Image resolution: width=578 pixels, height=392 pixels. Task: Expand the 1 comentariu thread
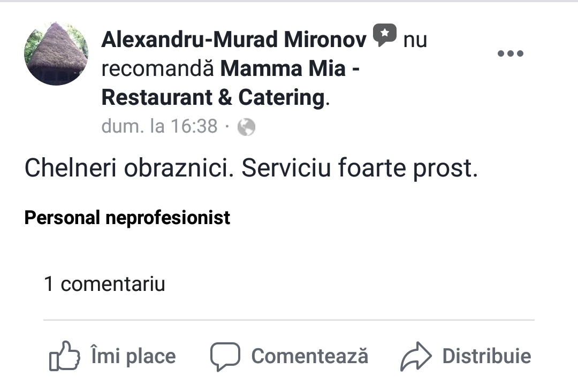click(104, 284)
